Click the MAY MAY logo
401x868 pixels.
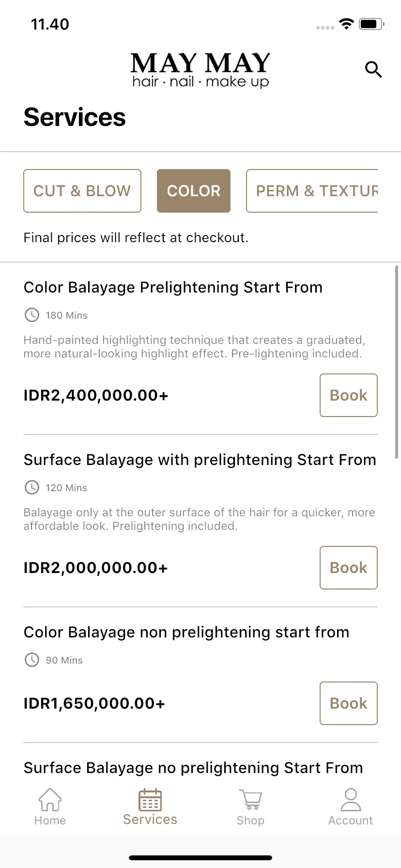point(200,70)
